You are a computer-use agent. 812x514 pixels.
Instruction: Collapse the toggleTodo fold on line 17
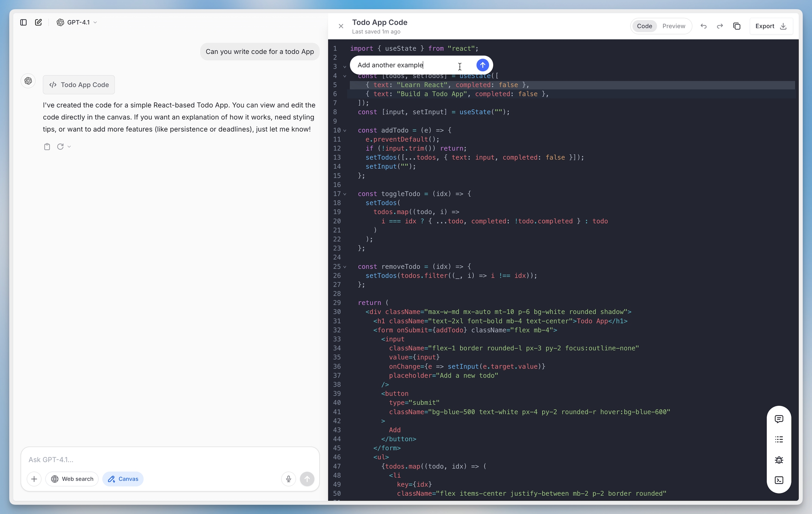345,194
